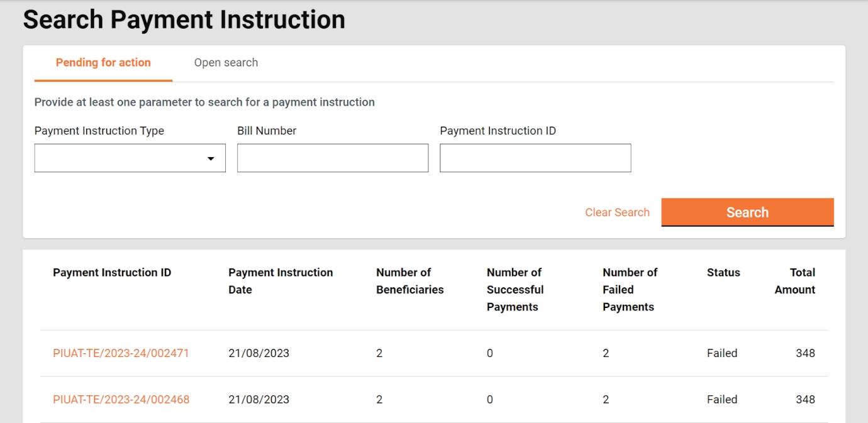Open payment instruction PIUAT-TE/2023-24/002471
The image size is (868, 423).
click(121, 353)
